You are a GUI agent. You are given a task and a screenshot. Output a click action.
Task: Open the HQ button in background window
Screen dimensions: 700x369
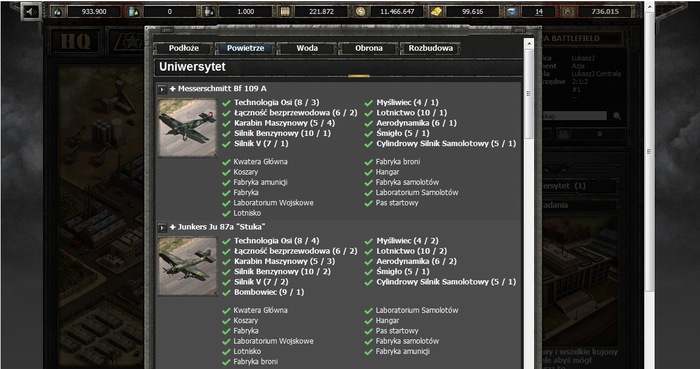pos(76,42)
